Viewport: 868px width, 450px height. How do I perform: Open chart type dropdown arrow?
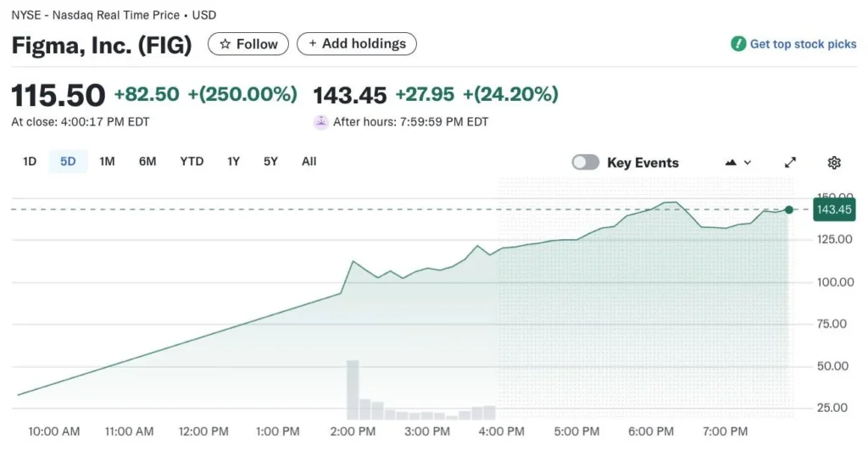point(748,163)
